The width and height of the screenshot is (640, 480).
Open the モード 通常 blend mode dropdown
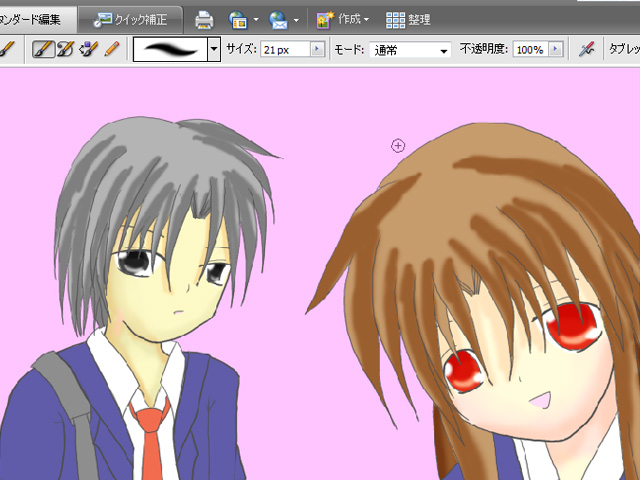(411, 50)
